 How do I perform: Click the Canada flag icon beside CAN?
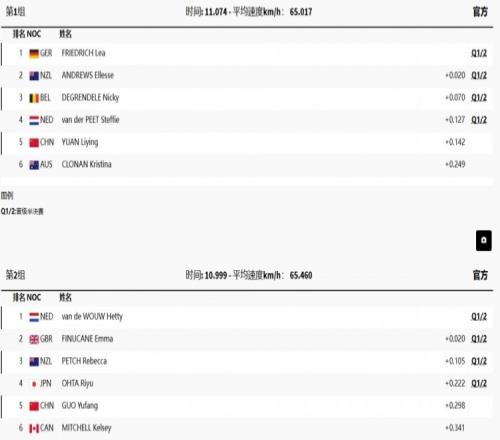click(34, 428)
